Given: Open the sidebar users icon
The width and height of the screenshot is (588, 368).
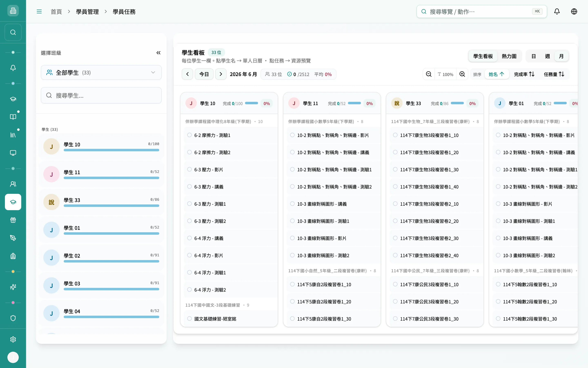Looking at the screenshot, I should (13, 184).
